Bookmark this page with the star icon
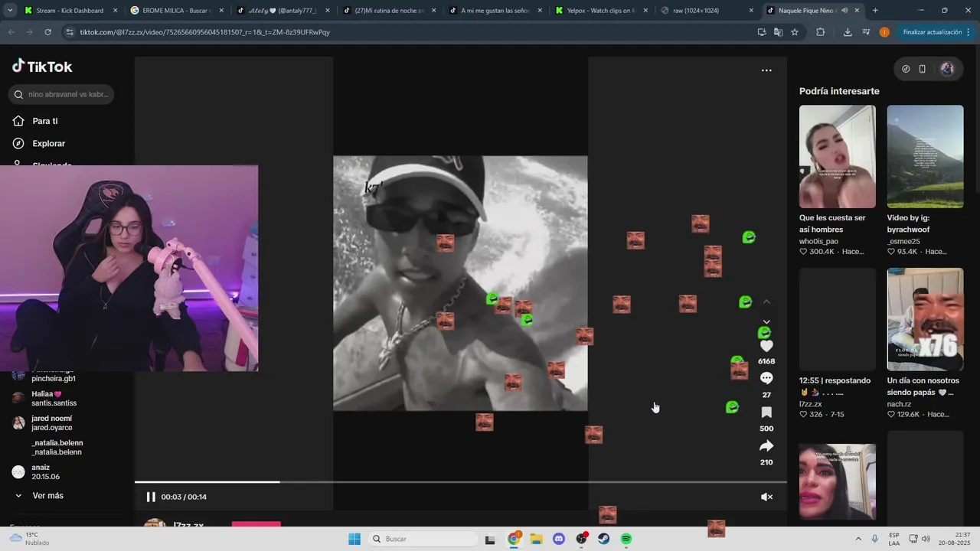Image resolution: width=980 pixels, height=551 pixels. tap(795, 32)
